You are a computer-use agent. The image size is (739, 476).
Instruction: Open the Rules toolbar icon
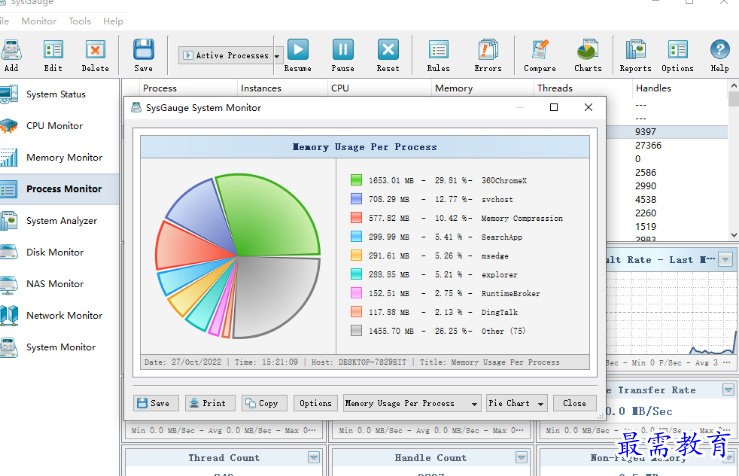click(x=438, y=55)
